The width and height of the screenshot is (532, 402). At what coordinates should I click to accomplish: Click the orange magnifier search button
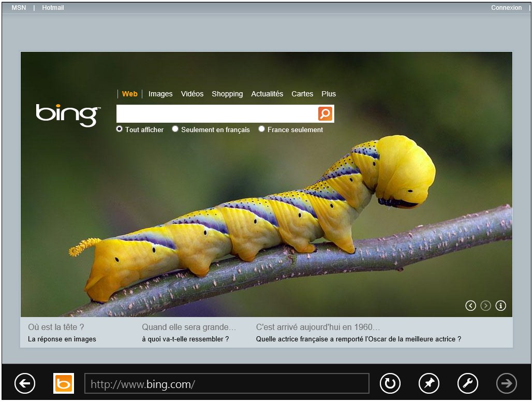click(x=325, y=113)
